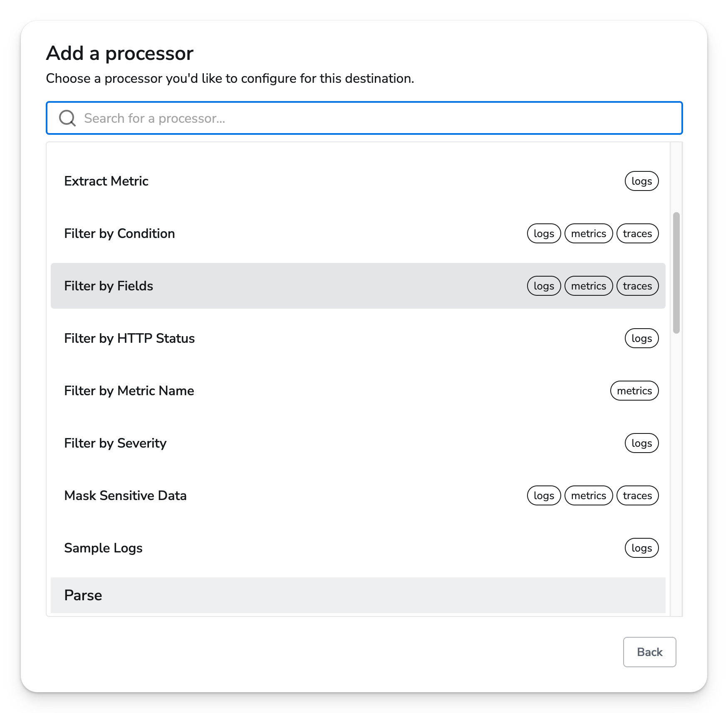Click the traces tag on Mask Sensitive Data
The width and height of the screenshot is (728, 713).
click(x=637, y=495)
